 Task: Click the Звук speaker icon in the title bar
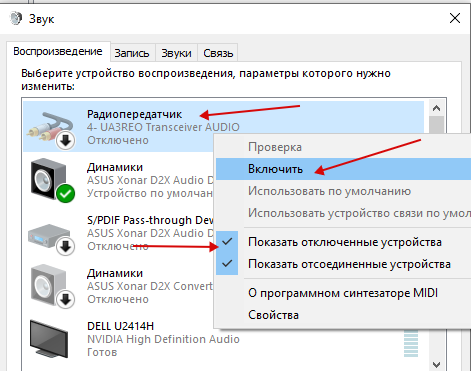coord(16,18)
